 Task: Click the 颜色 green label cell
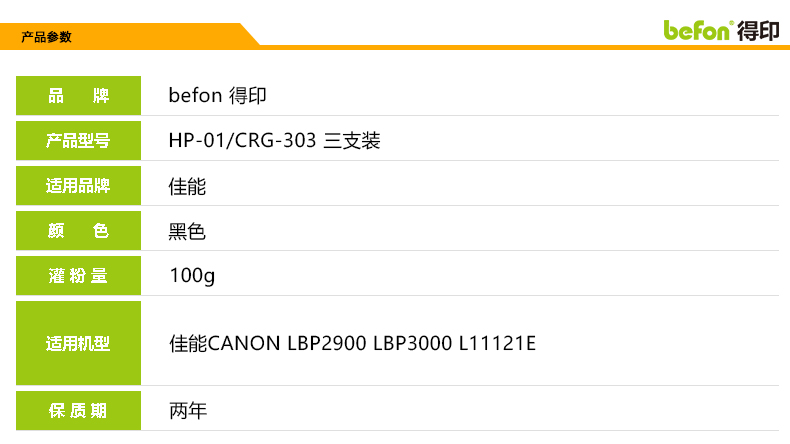(x=78, y=231)
